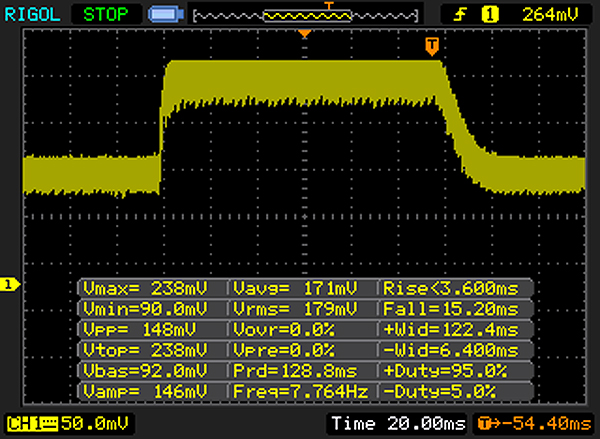Click the -Wid=6.400ms measurement
The height and width of the screenshot is (439, 600).
click(451, 350)
